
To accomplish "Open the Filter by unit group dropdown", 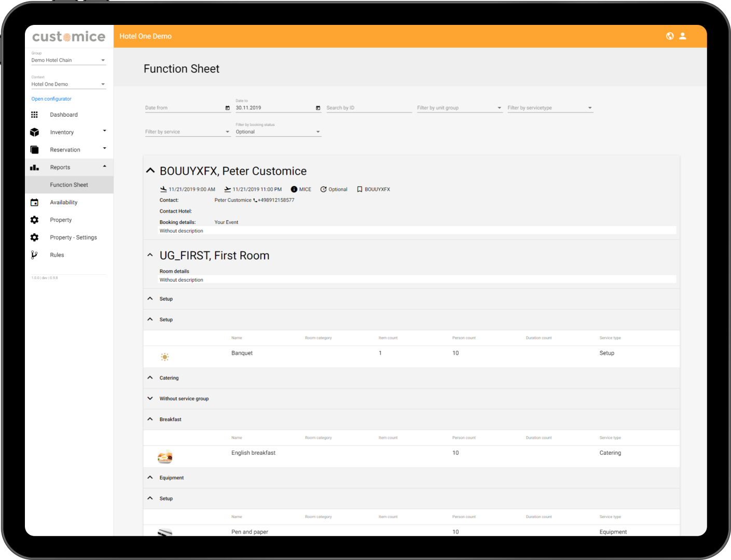I will point(459,108).
